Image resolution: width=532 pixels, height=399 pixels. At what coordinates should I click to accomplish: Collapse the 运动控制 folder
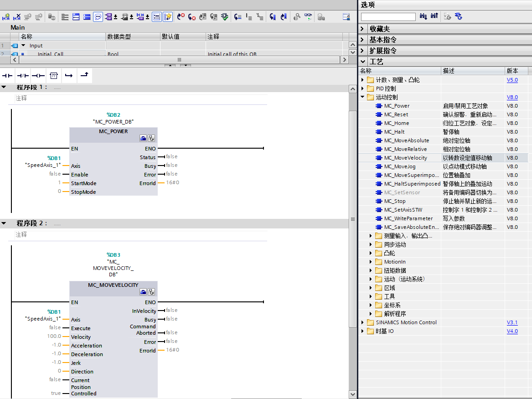(363, 97)
